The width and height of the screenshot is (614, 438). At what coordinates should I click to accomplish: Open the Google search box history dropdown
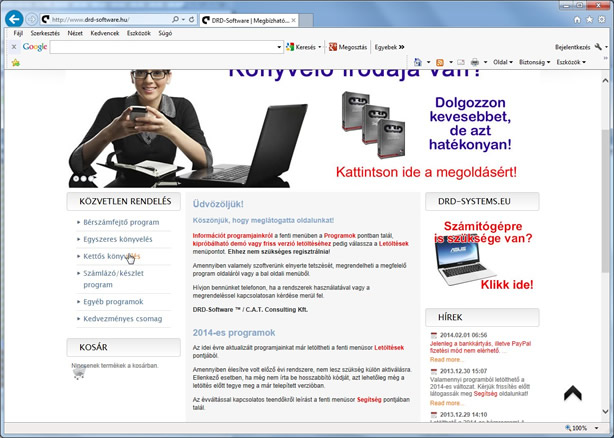(279, 47)
